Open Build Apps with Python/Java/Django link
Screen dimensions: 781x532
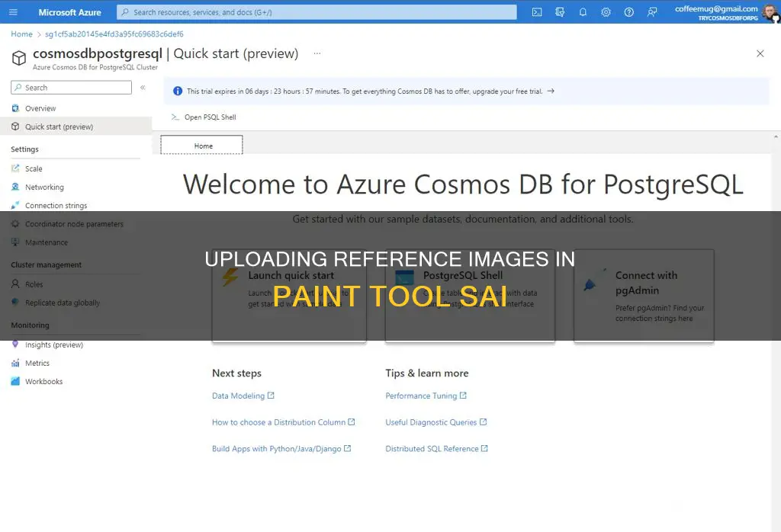pos(281,448)
